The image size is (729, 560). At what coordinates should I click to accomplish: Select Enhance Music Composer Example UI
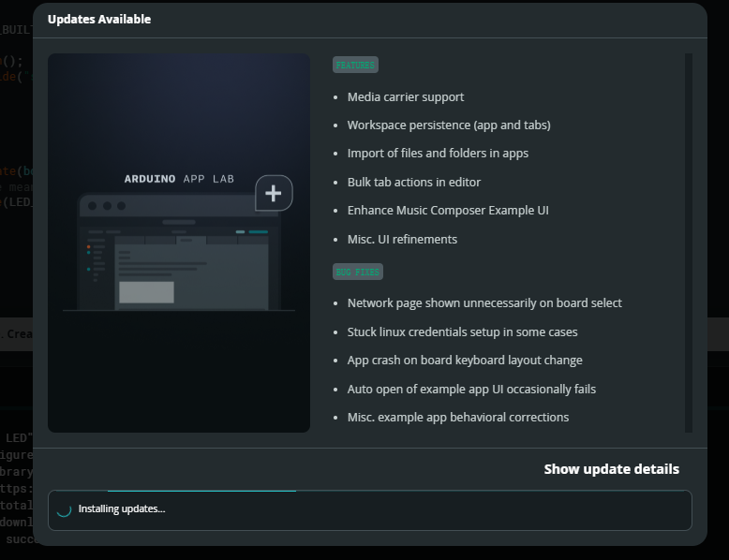coord(448,211)
